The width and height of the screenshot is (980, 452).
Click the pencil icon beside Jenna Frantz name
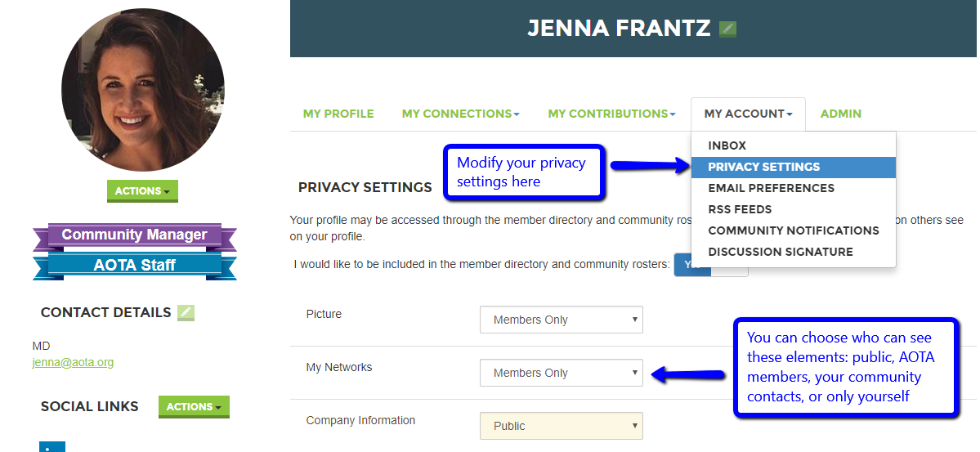[x=727, y=29]
